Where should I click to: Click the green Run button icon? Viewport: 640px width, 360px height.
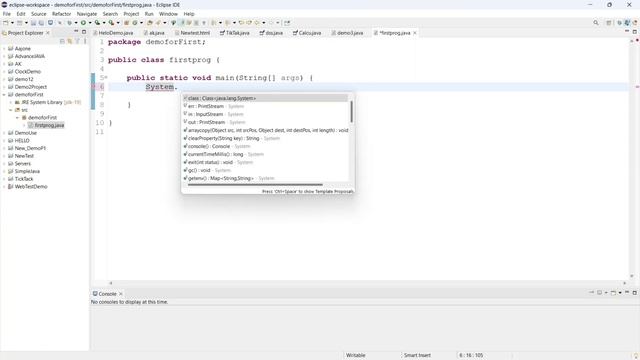coord(83,23)
